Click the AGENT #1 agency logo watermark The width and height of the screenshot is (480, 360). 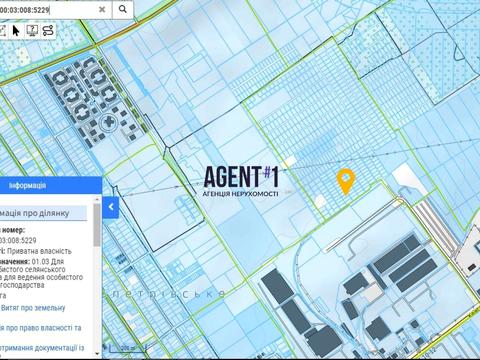241,181
